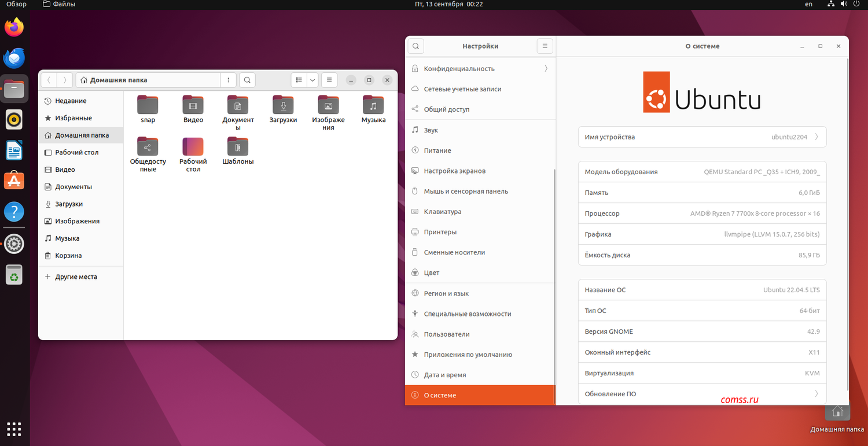
Task: Open Регион и язык settings panel
Action: 480,293
